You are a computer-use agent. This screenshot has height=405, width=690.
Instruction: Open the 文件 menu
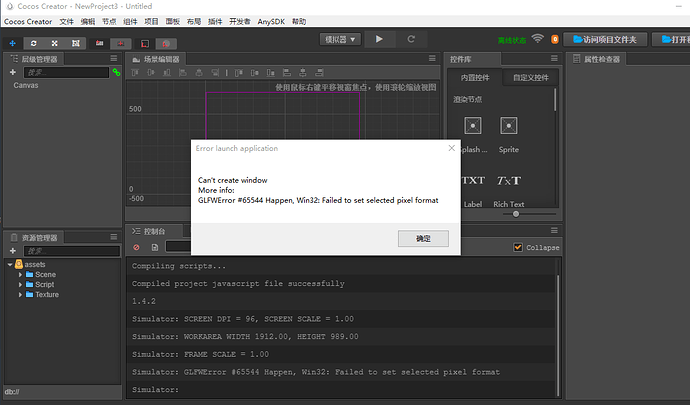coord(66,22)
